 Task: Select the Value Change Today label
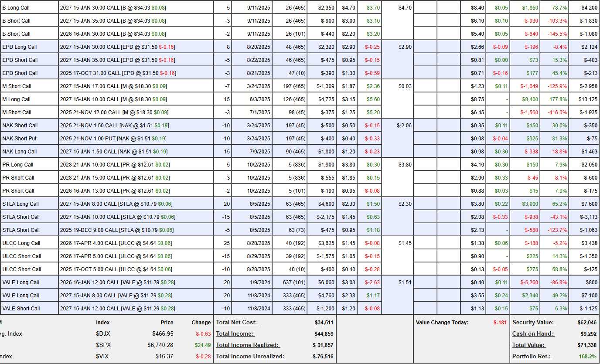(x=443, y=323)
